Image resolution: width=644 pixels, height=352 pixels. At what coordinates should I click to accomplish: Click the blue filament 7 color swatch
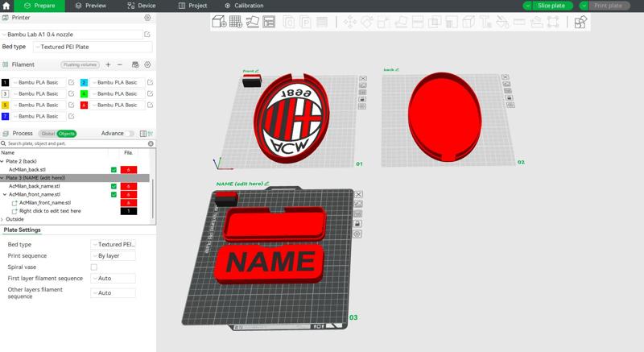pyautogui.click(x=6, y=116)
